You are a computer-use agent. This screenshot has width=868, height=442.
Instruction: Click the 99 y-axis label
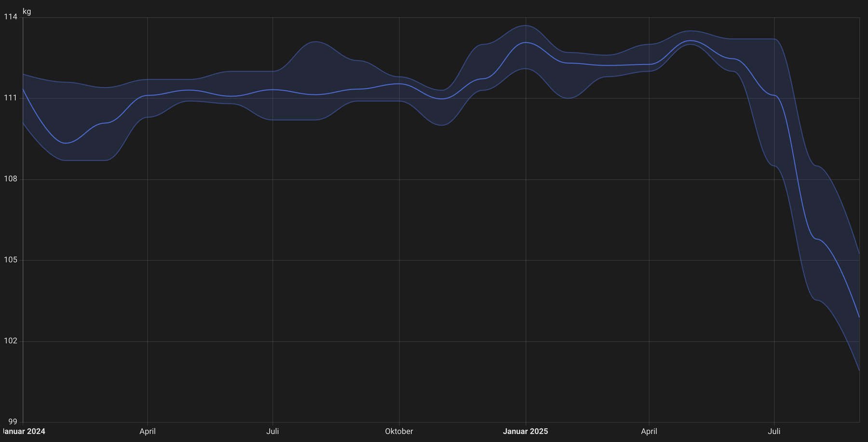[x=13, y=422]
